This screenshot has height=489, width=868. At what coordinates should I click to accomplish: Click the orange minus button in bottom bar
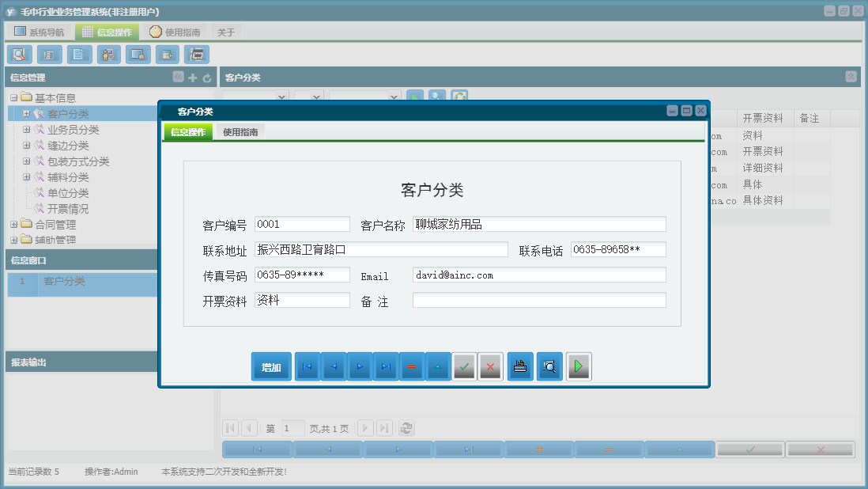tap(609, 449)
